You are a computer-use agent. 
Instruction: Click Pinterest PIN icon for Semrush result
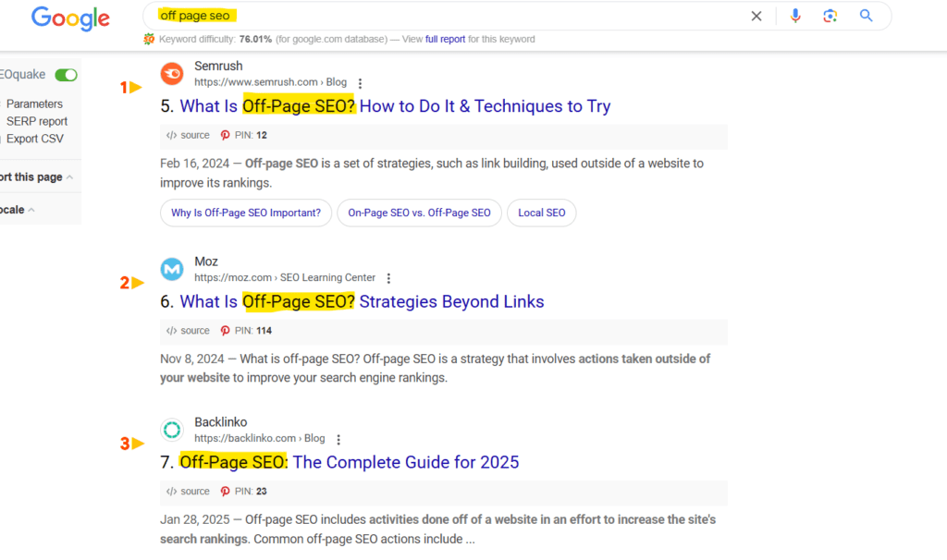point(226,135)
